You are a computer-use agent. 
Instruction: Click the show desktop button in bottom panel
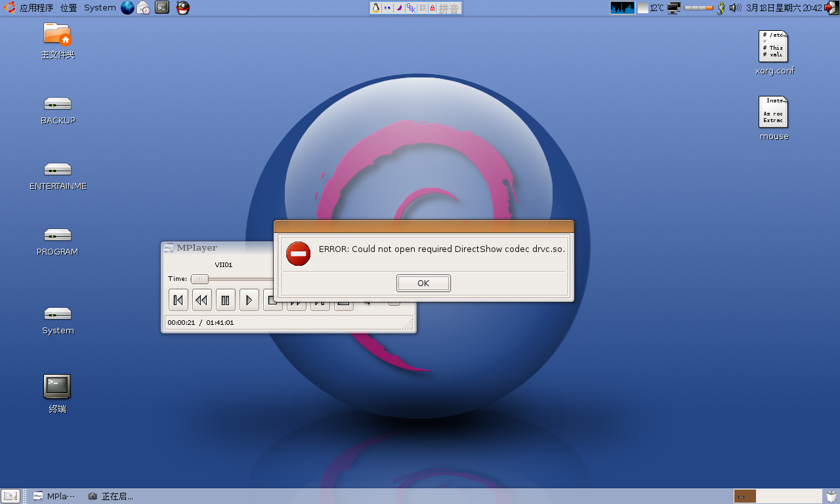(10, 496)
